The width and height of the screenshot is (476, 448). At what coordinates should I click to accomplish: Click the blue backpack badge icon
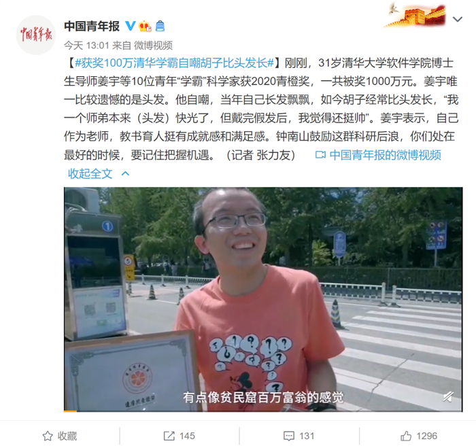click(160, 26)
